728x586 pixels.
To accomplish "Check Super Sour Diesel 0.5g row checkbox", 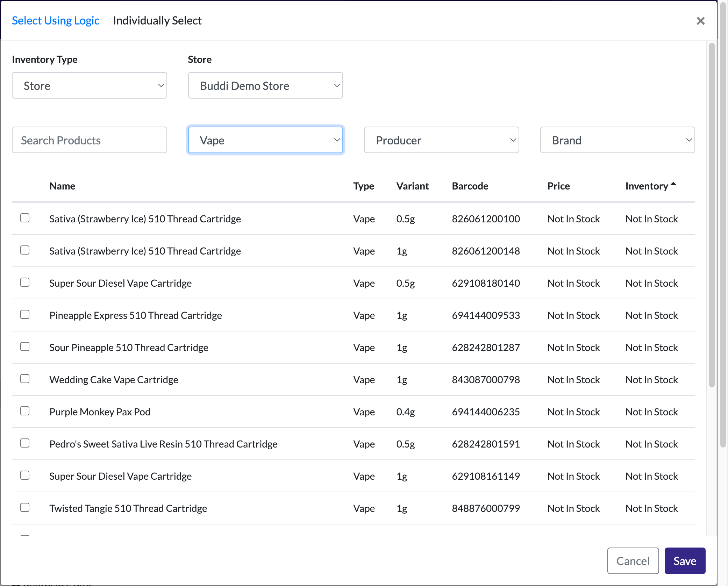I will [25, 282].
